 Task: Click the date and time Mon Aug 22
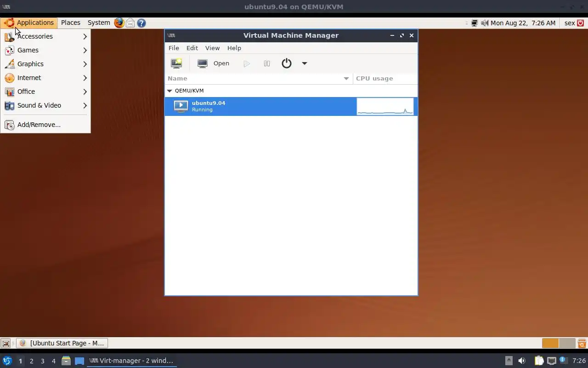(523, 23)
